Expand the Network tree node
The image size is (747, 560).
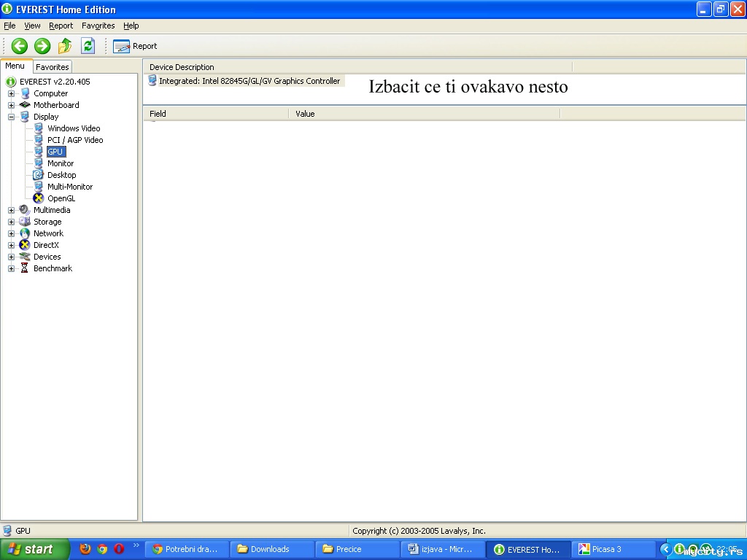11,233
